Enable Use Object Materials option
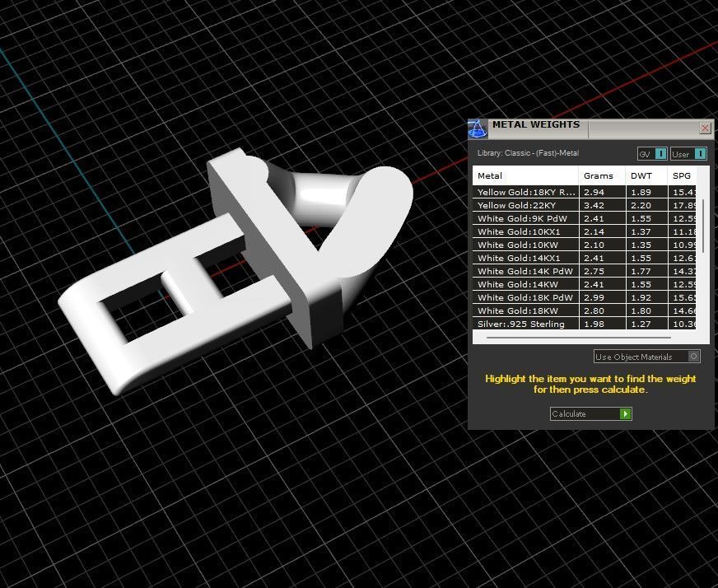The width and height of the screenshot is (718, 588). (x=646, y=357)
